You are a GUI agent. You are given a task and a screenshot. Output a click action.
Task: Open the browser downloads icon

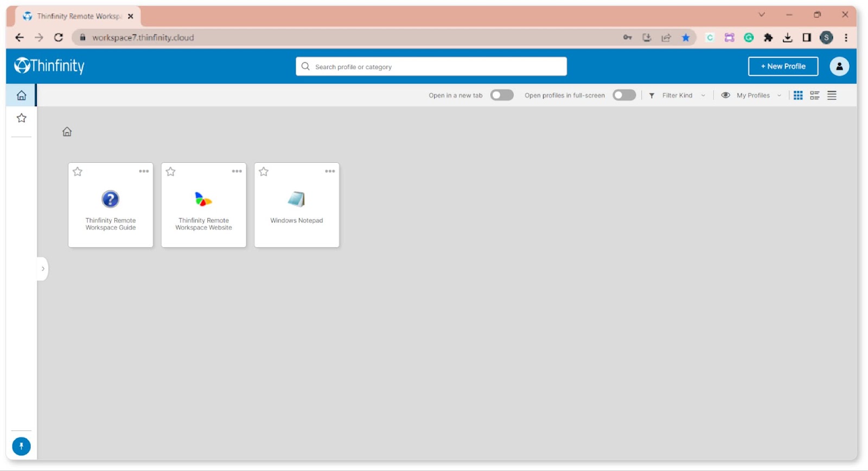(x=788, y=37)
